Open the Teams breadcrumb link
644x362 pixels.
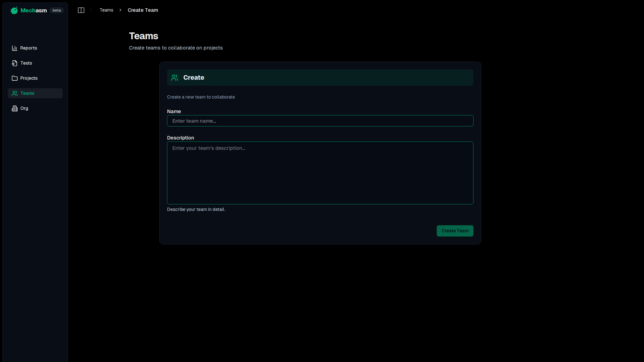(x=106, y=10)
